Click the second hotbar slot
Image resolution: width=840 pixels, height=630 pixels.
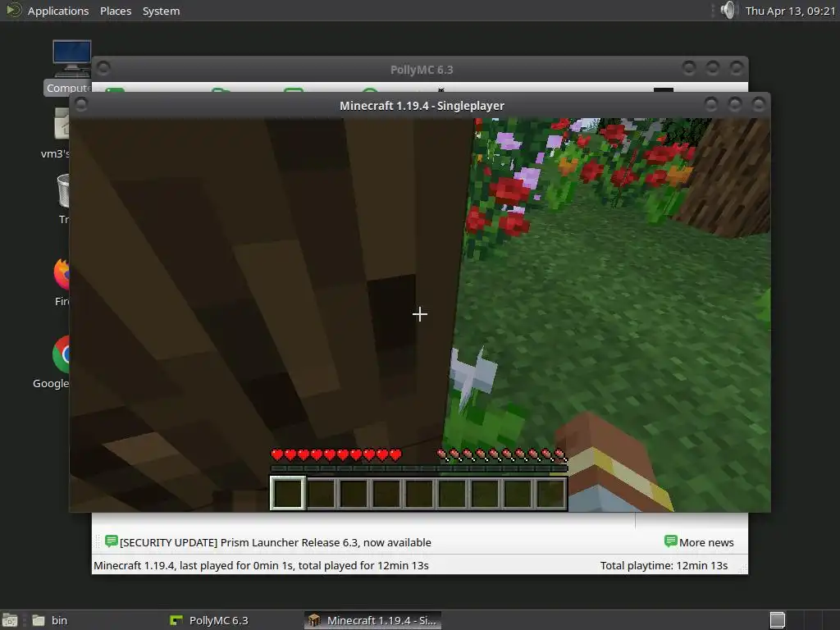321,493
